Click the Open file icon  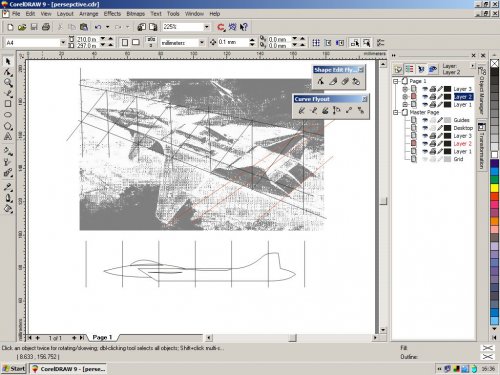click(22, 27)
